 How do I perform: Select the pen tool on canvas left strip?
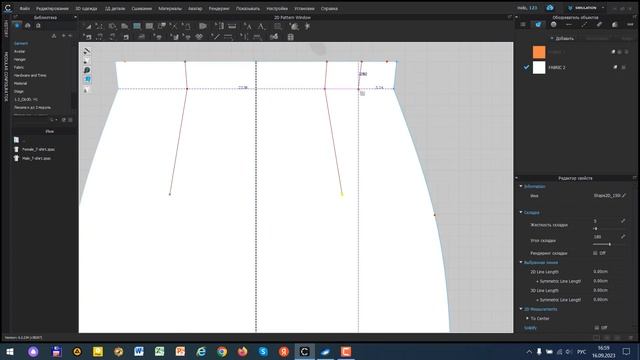[87, 51]
